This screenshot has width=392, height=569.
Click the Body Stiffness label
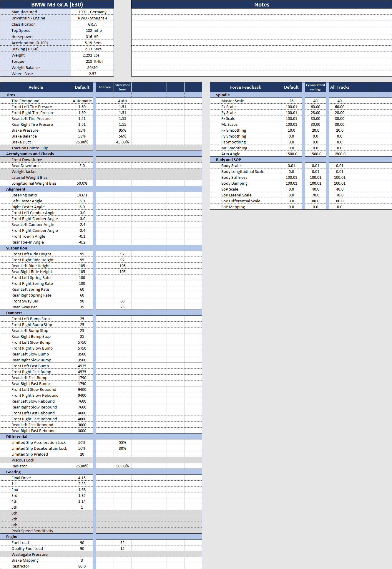point(234,177)
